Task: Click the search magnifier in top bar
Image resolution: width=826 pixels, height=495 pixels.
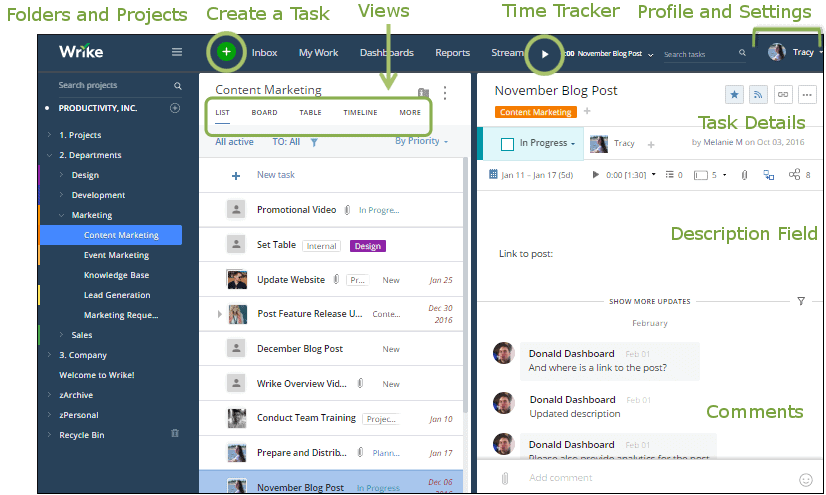Action: click(742, 53)
